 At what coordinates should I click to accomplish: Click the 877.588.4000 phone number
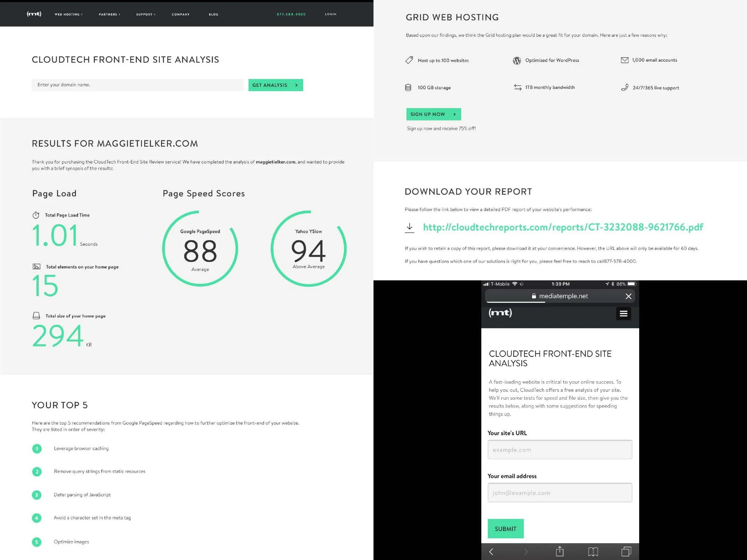291,14
